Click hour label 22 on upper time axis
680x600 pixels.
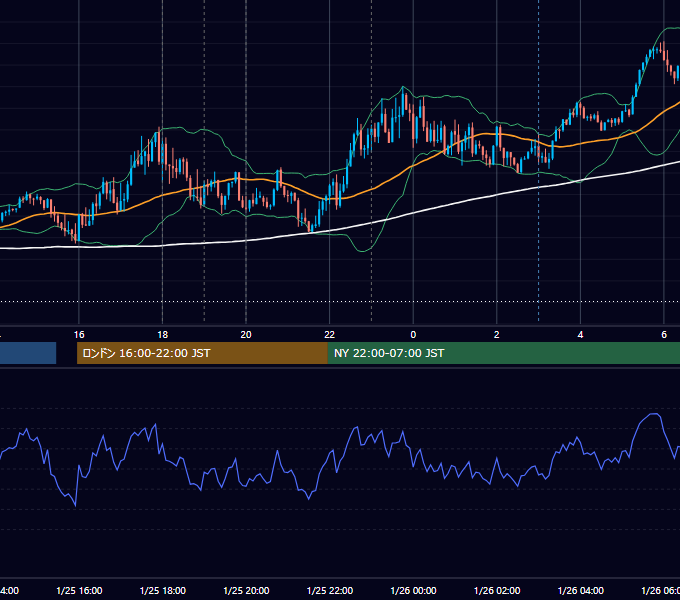330,335
